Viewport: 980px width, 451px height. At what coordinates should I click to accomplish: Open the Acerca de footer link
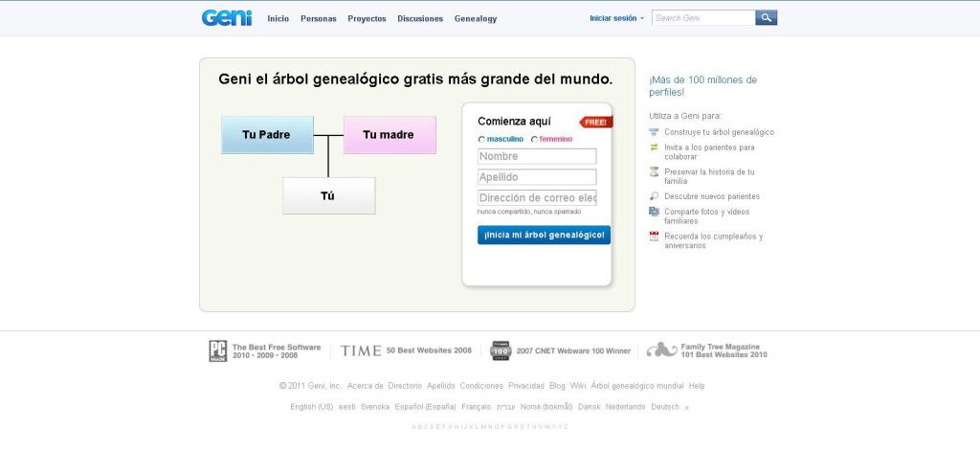(x=365, y=386)
